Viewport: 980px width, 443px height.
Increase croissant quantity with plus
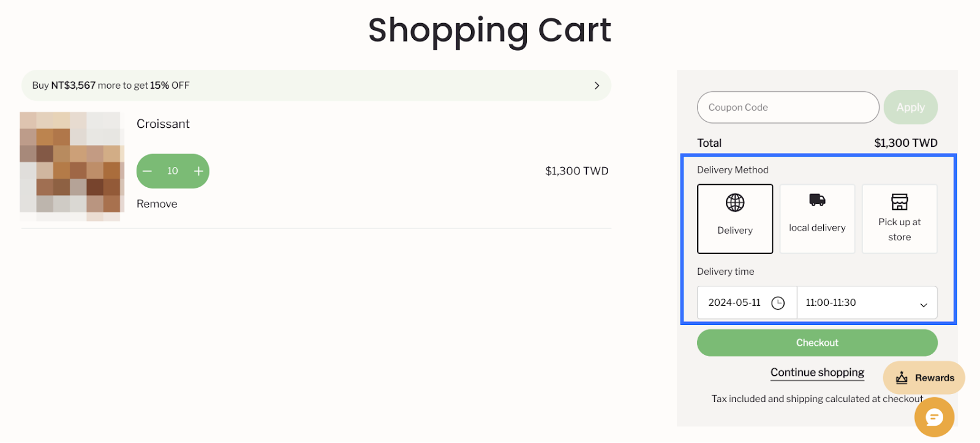tap(198, 171)
